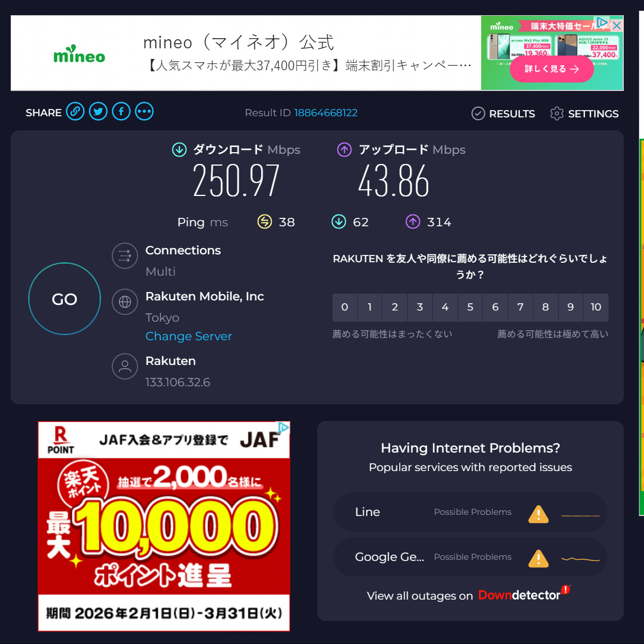Copy the share link icon
The width and height of the screenshot is (644, 644).
coord(75,111)
